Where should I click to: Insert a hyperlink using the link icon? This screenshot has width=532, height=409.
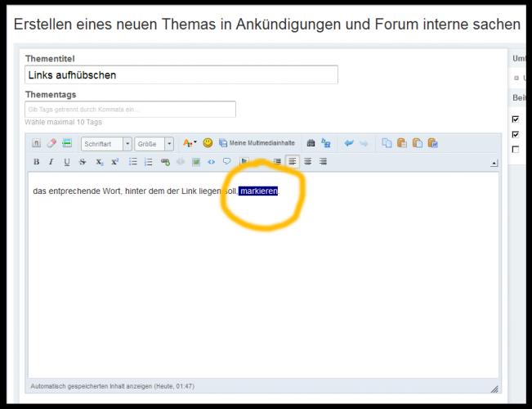coord(165,162)
